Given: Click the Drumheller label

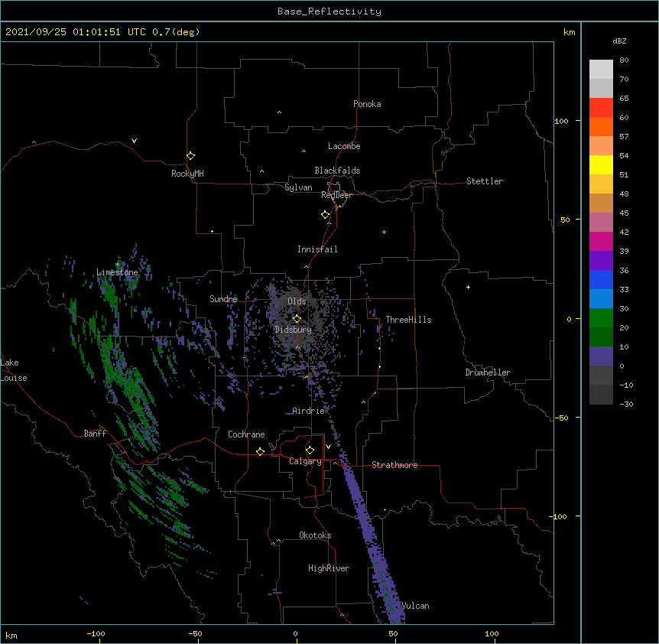Looking at the screenshot, I should [x=488, y=372].
